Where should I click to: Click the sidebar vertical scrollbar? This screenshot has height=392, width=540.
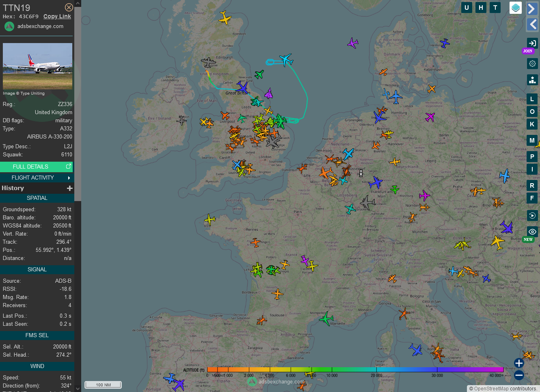coord(78,104)
